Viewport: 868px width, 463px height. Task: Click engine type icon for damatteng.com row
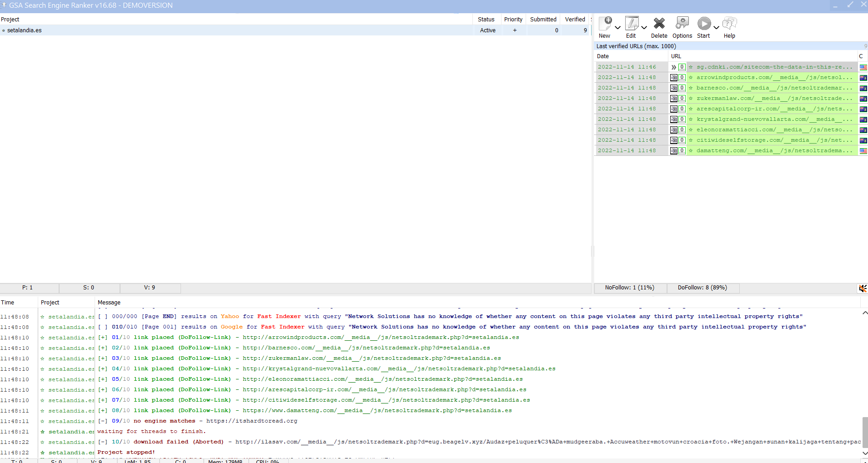(674, 151)
